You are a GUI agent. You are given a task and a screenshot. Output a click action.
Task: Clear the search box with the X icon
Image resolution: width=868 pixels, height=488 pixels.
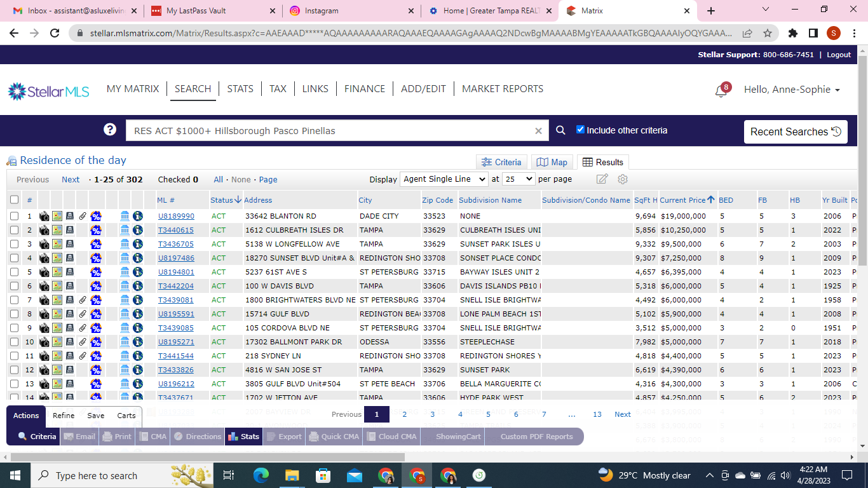coord(538,131)
